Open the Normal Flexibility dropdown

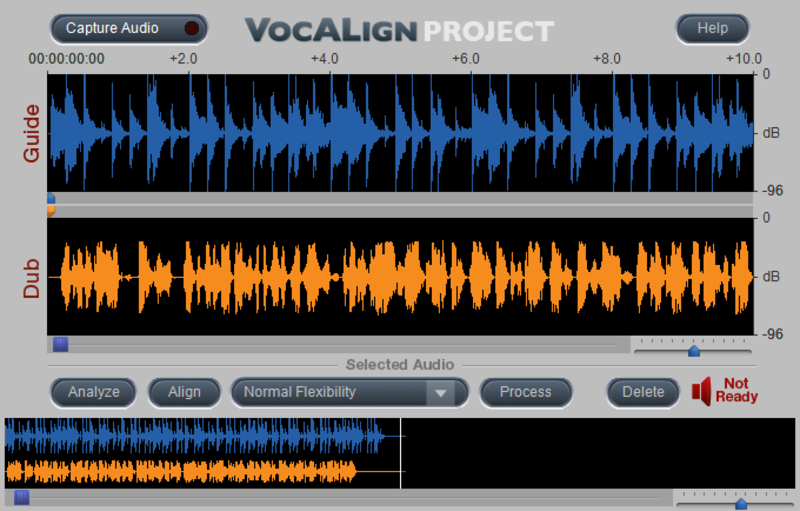pyautogui.click(x=349, y=392)
